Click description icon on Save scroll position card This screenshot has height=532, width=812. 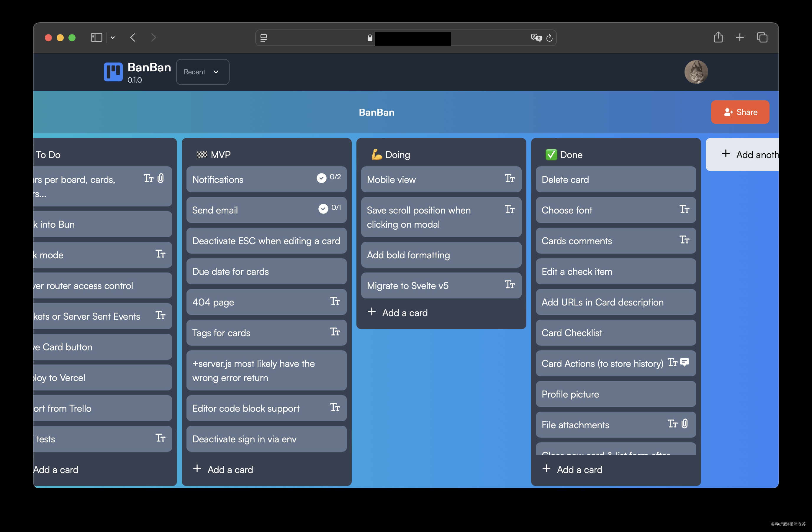coord(510,209)
